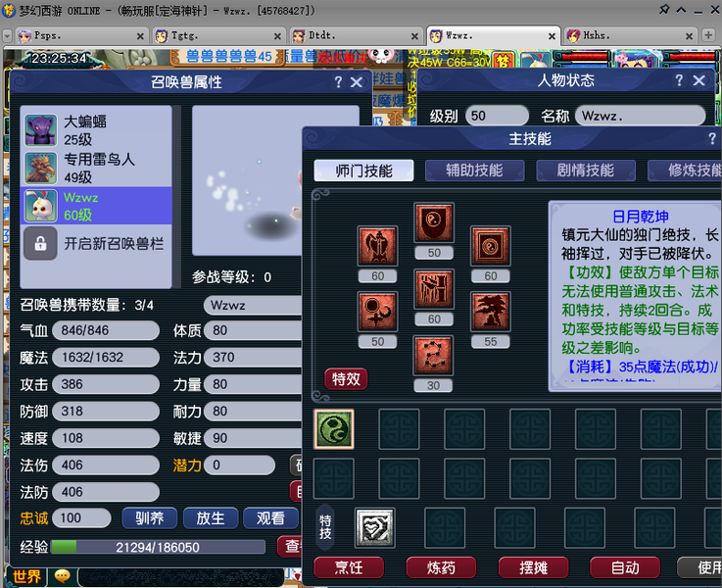Screen dimensions: 722x588
Task: Click the character name field Wzwz.
Action: [641, 116]
